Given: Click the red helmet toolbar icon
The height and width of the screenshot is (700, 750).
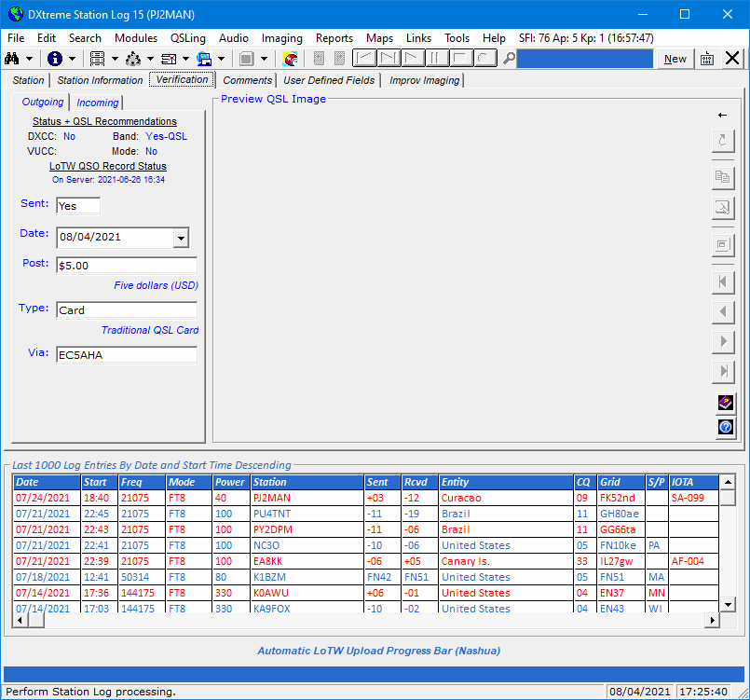Looking at the screenshot, I should [289, 58].
